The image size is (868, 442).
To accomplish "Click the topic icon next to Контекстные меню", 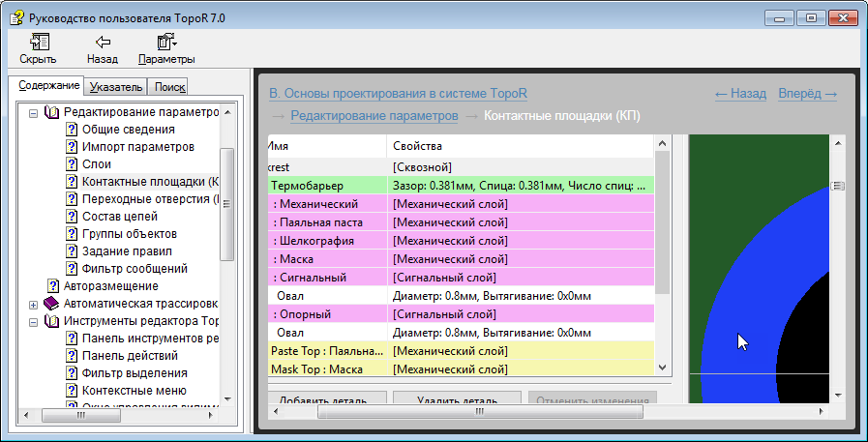I will (72, 391).
